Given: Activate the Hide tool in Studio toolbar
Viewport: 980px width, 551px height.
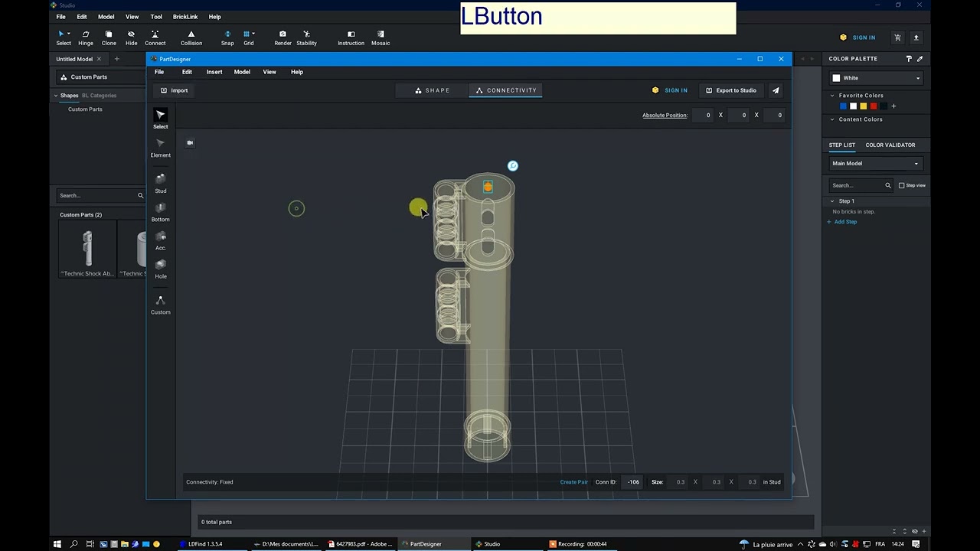Looking at the screenshot, I should (x=131, y=37).
